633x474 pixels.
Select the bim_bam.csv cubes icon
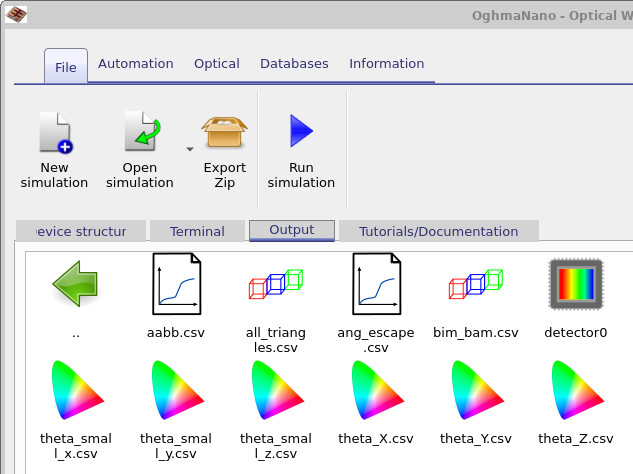click(476, 284)
